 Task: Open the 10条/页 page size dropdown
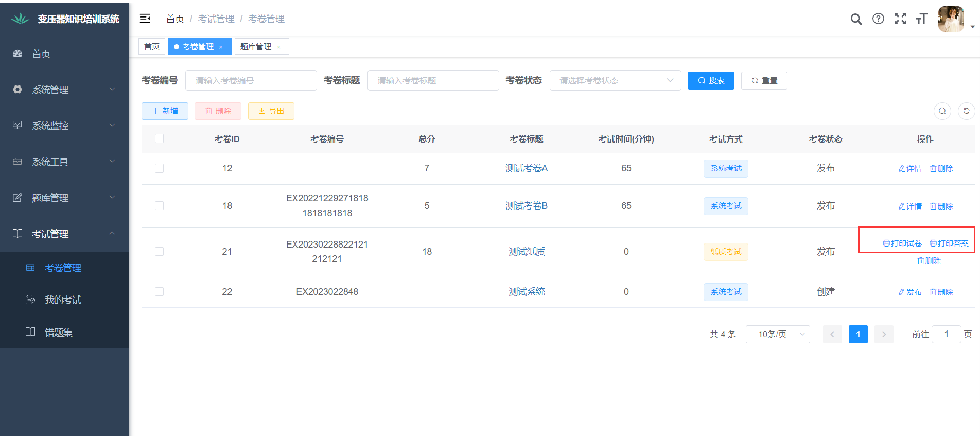point(778,334)
